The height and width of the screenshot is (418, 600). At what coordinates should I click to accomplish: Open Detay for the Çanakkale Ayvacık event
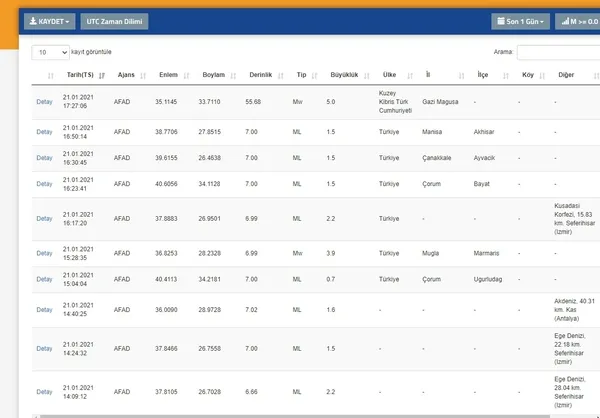coord(44,157)
